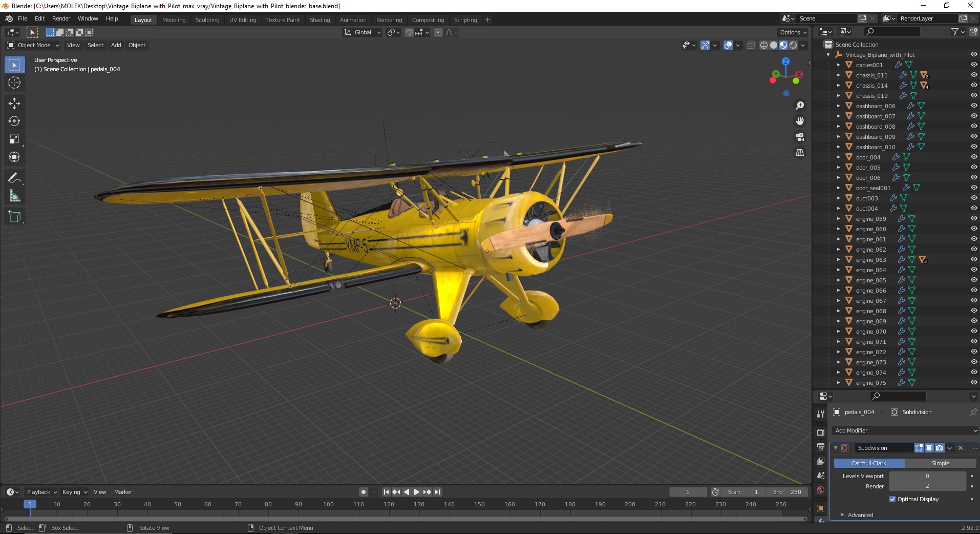This screenshot has height=534, width=980.
Task: Open the viewport Options dropdown
Action: (x=793, y=32)
